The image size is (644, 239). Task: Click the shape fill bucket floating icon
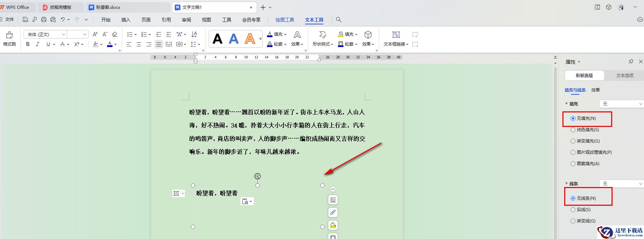click(x=333, y=225)
